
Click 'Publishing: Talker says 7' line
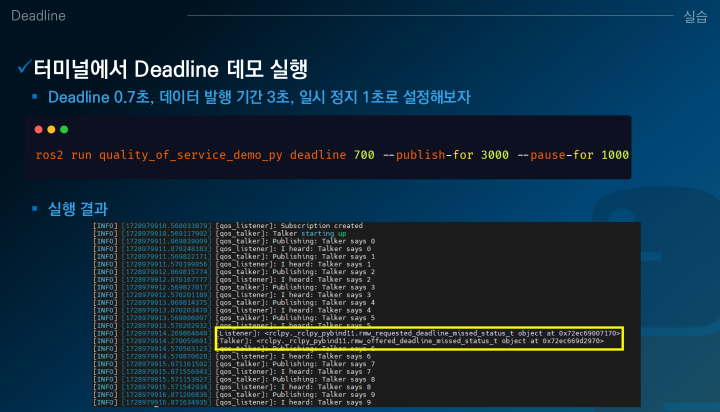234,364
